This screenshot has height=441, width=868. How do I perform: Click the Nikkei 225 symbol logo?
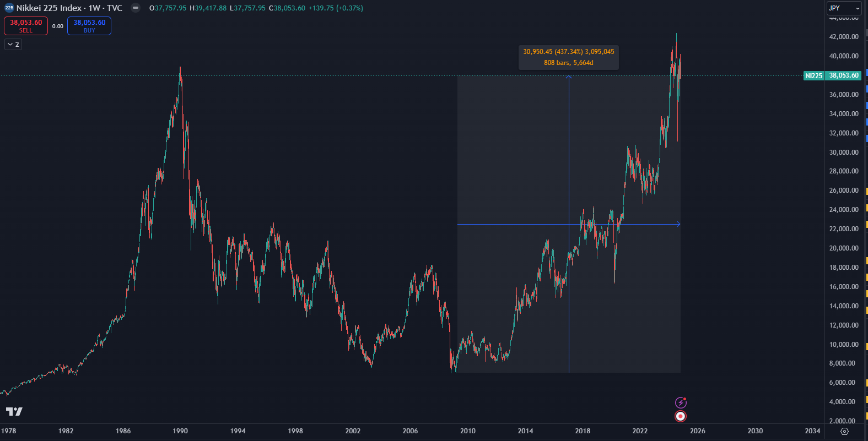pos(9,8)
